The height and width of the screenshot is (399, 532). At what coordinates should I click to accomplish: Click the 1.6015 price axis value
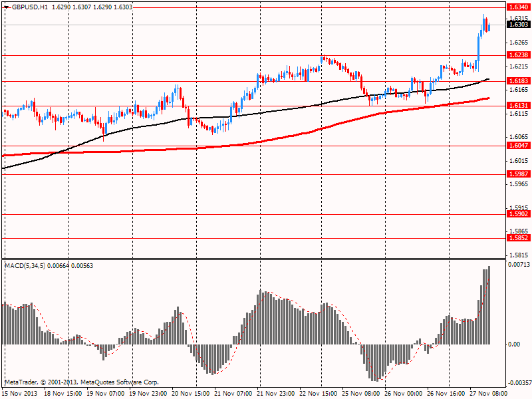point(519,160)
